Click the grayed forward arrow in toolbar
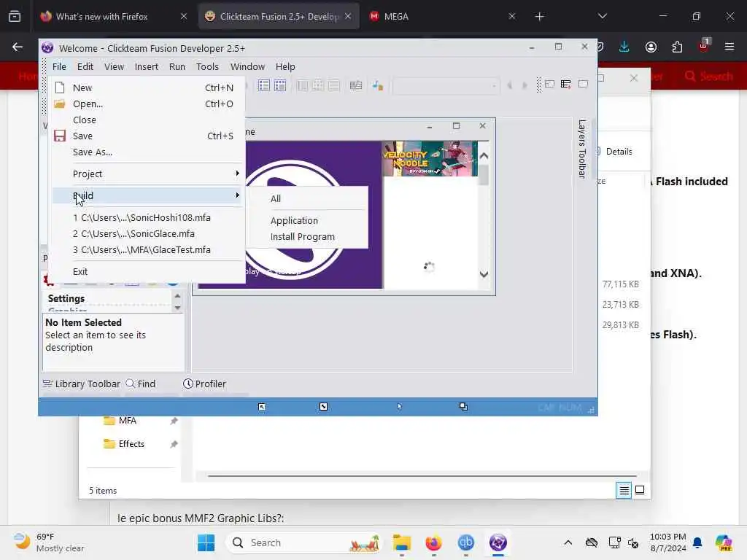 525,86
